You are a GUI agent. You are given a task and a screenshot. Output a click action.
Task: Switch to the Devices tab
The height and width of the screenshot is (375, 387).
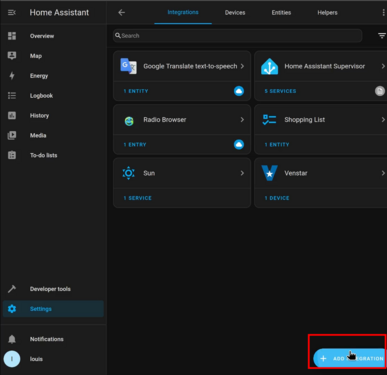[x=235, y=13]
